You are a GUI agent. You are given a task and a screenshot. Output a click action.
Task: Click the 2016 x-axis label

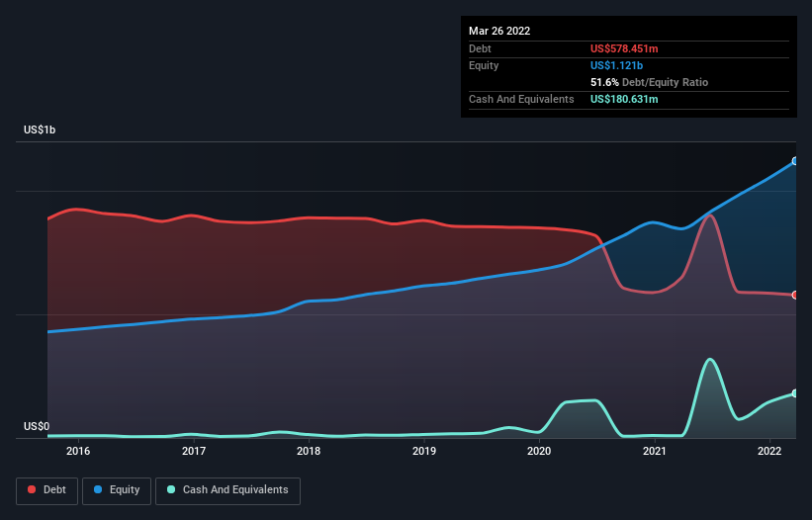[x=78, y=451]
